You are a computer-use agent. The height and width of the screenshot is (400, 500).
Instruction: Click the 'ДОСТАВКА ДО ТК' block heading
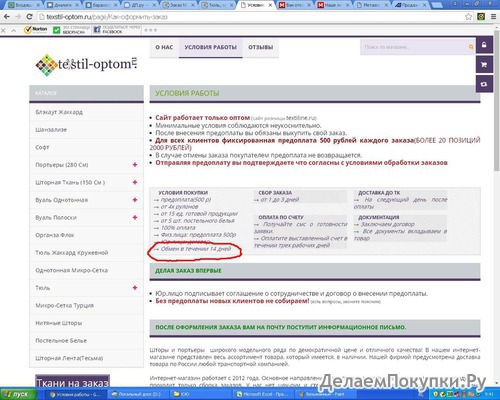click(x=379, y=193)
